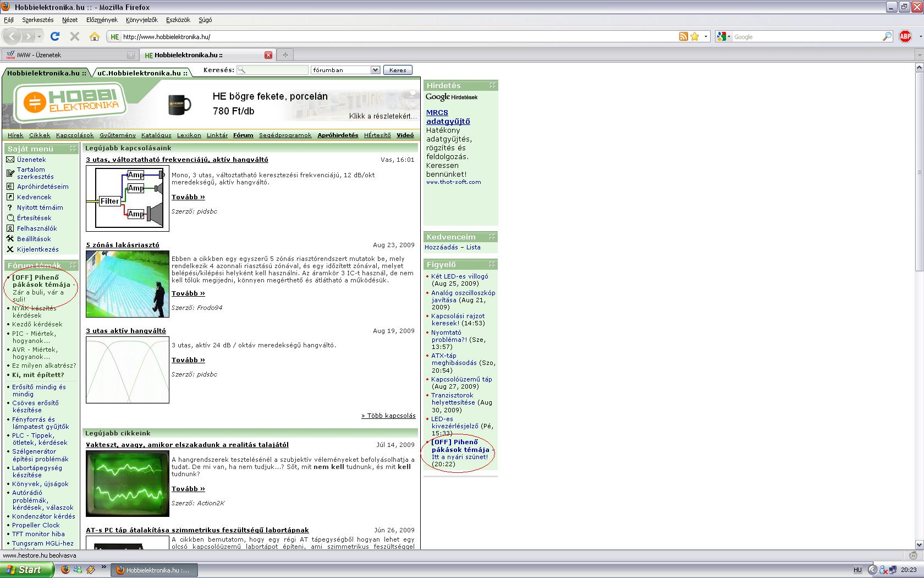Follow the 'Több kapcsolás' link
The height and width of the screenshot is (578, 924).
click(x=388, y=416)
